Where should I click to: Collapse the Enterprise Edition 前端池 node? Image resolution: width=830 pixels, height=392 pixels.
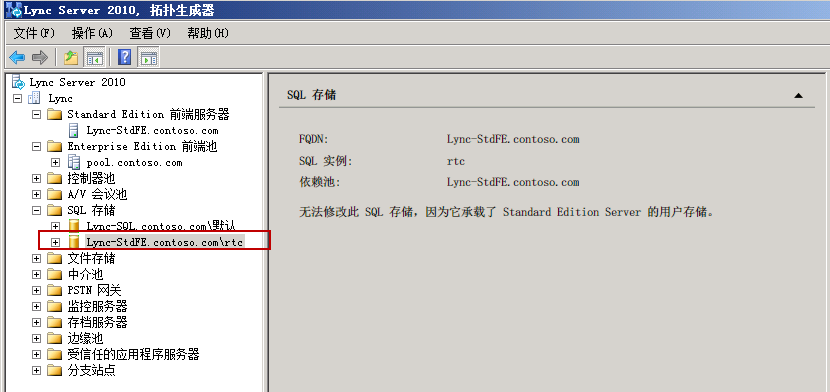(37, 146)
